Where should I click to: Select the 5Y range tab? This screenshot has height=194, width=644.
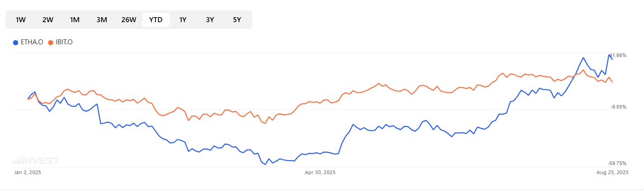click(x=237, y=20)
